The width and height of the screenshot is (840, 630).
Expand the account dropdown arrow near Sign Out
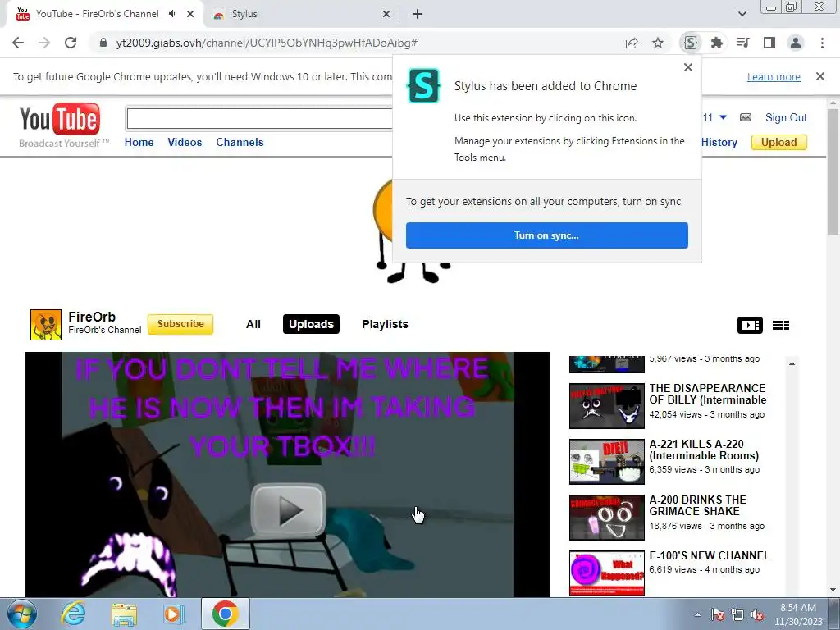pos(723,116)
